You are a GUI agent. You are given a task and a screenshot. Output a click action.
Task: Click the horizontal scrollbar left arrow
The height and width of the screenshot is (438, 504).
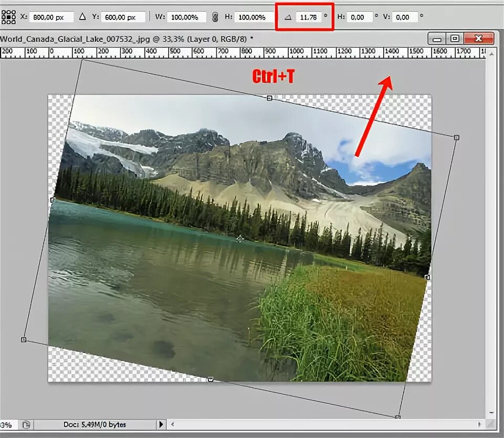173,424
